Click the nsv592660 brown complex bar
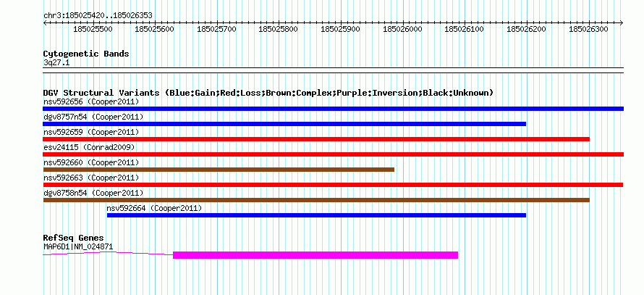 tap(219, 170)
